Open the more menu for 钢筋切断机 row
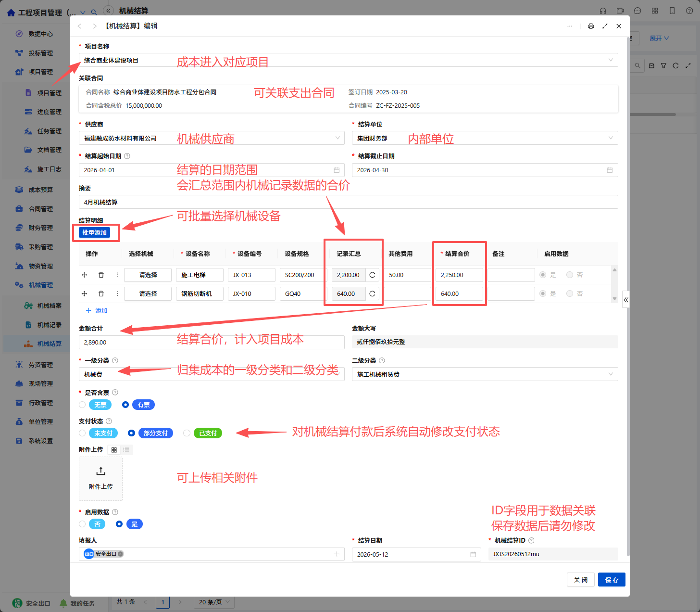 point(117,293)
